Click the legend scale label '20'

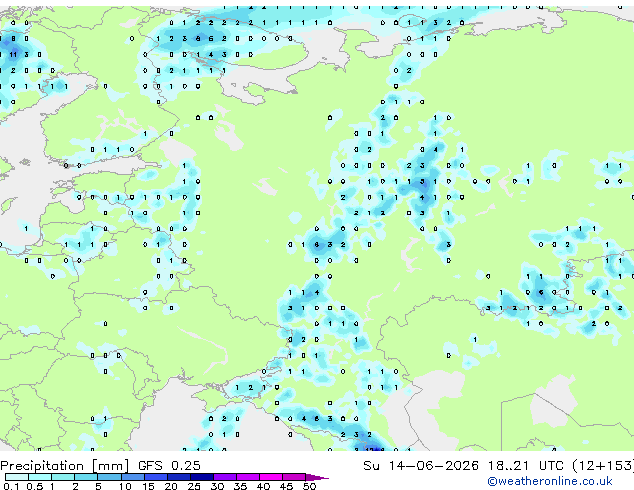[171, 486]
